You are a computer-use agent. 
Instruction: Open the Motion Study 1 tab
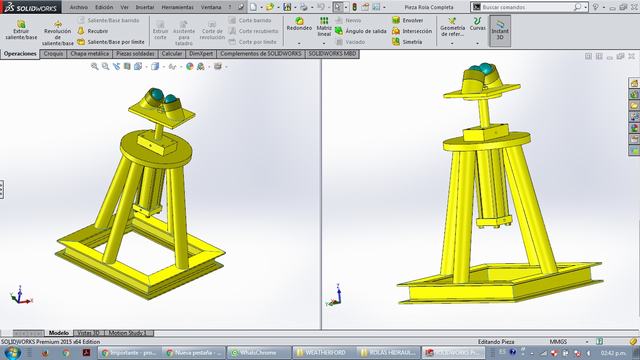click(x=127, y=333)
